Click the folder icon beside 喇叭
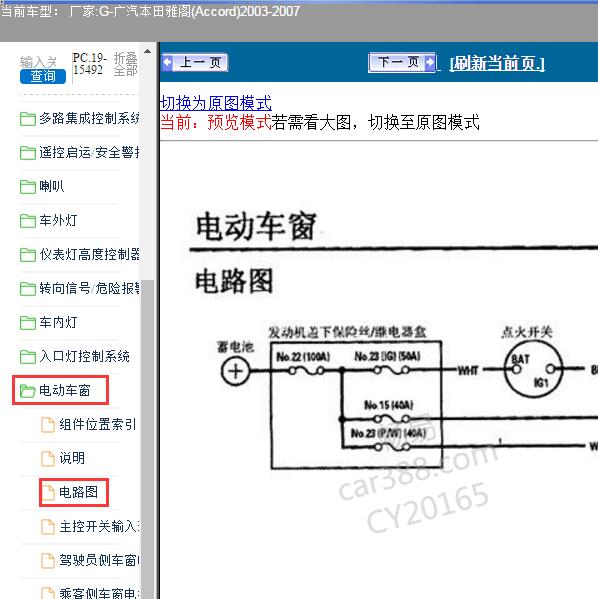This screenshot has height=599, width=598. pyautogui.click(x=28, y=187)
